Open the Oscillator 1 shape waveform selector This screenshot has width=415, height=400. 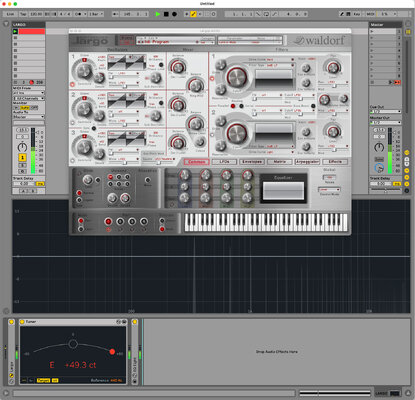[127, 62]
